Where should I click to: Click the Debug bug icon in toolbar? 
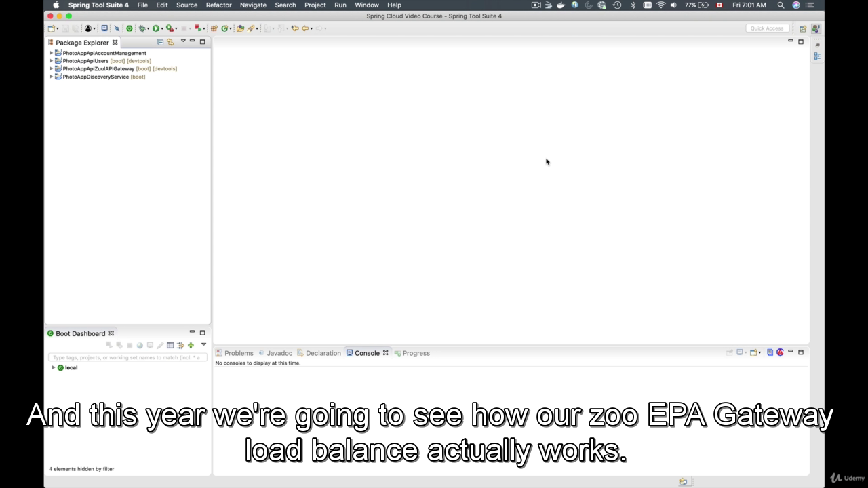tap(142, 28)
